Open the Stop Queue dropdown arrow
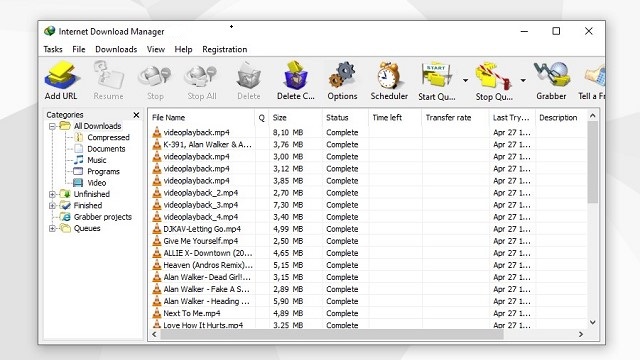This screenshot has height=360, width=640. [523, 80]
